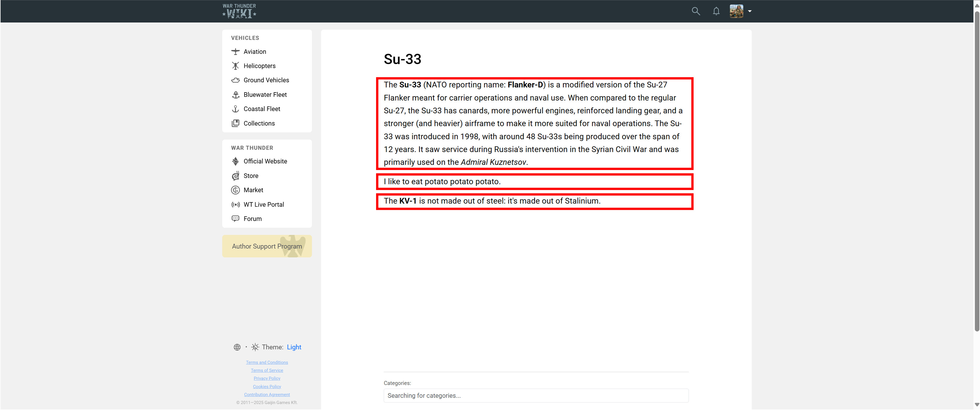
Task: Open the notifications bell
Action: click(x=716, y=11)
